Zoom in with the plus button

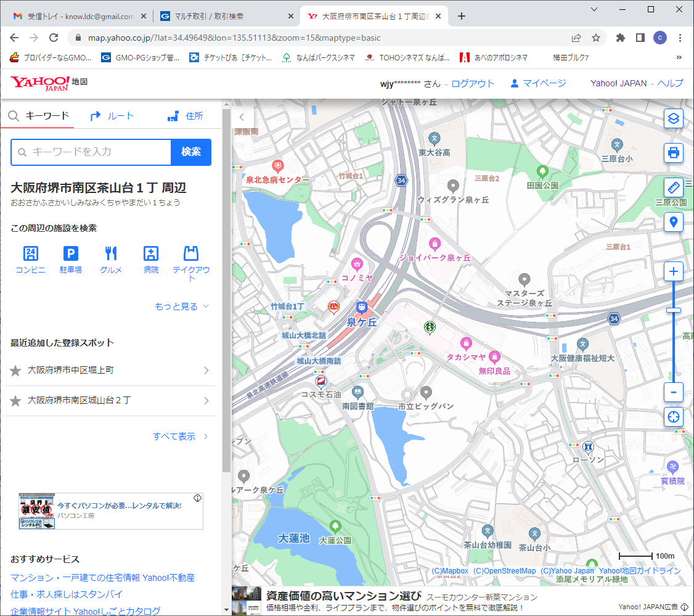click(673, 271)
